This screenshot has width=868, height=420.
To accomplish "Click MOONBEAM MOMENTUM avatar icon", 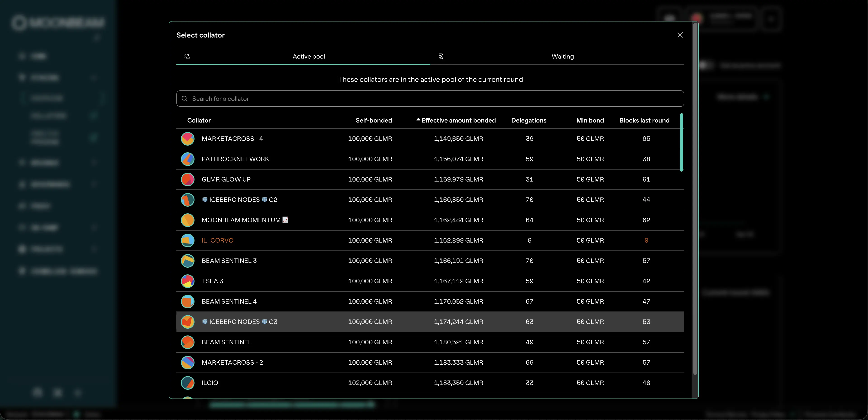I will point(188,220).
